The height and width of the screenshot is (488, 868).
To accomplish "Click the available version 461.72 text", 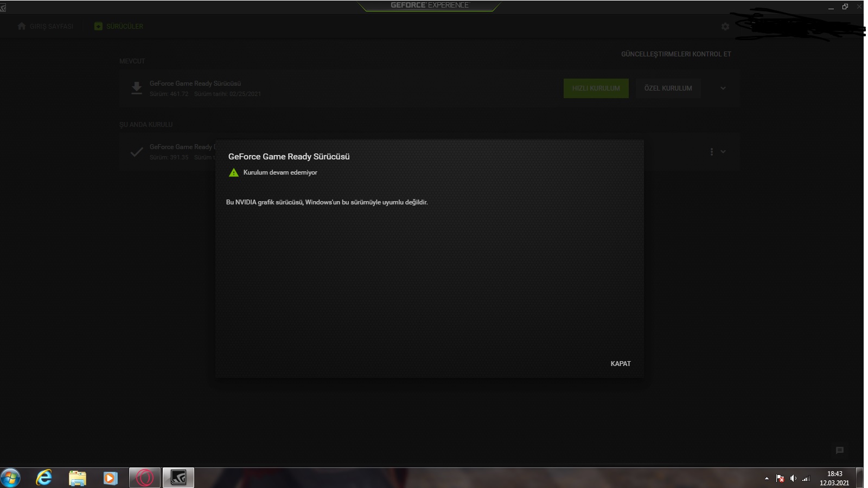I will point(169,94).
